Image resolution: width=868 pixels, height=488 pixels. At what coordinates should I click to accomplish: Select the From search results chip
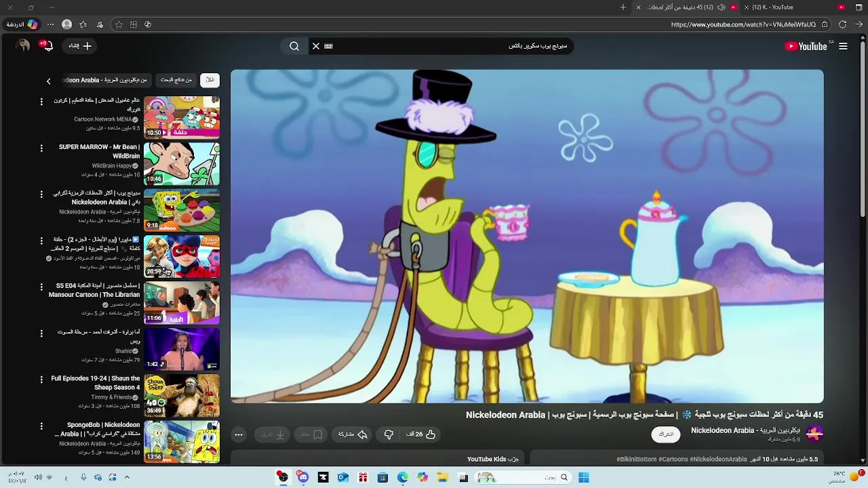click(176, 80)
